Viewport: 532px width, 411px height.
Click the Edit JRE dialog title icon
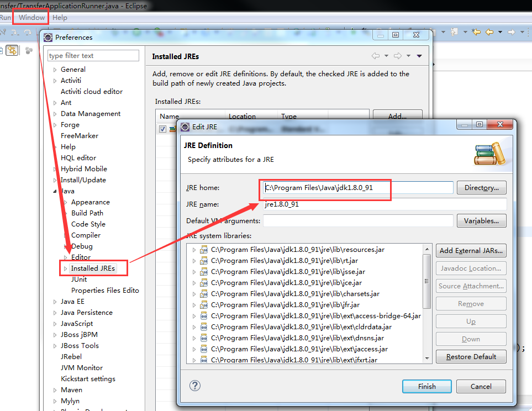pos(185,127)
